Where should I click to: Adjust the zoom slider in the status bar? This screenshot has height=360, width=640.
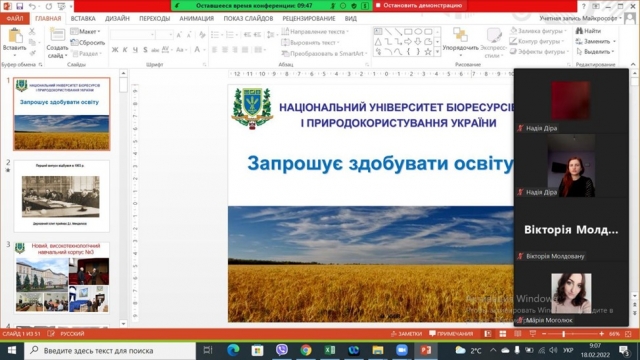tap(563, 334)
